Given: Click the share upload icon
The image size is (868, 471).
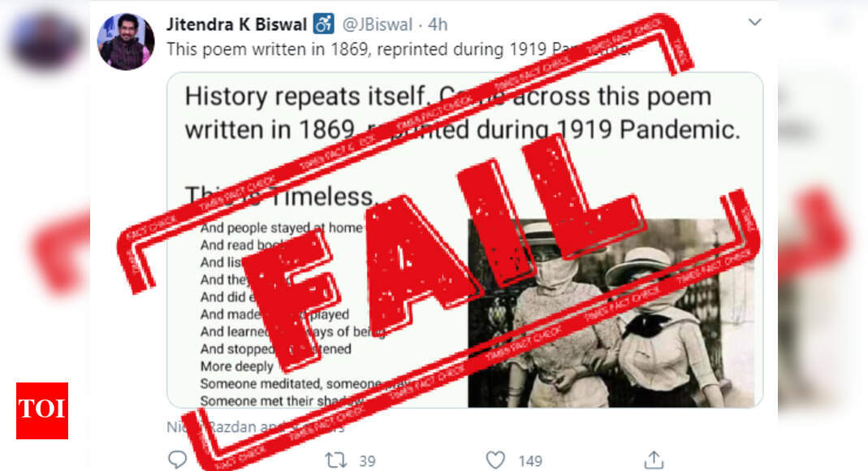Looking at the screenshot, I should pyautogui.click(x=654, y=460).
